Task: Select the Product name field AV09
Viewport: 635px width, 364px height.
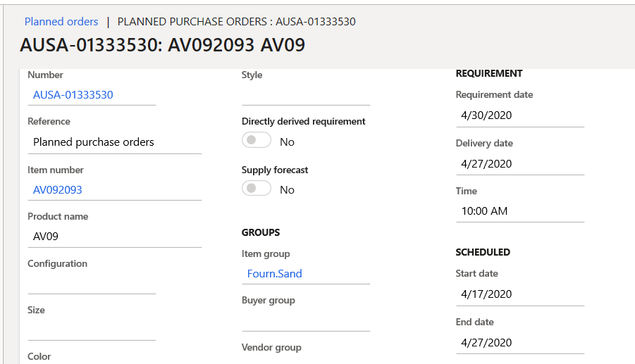Action: tap(114, 237)
